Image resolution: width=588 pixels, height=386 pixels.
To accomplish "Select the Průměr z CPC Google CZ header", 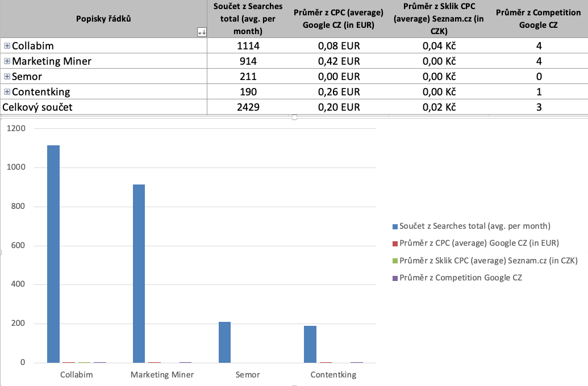I will (x=339, y=19).
